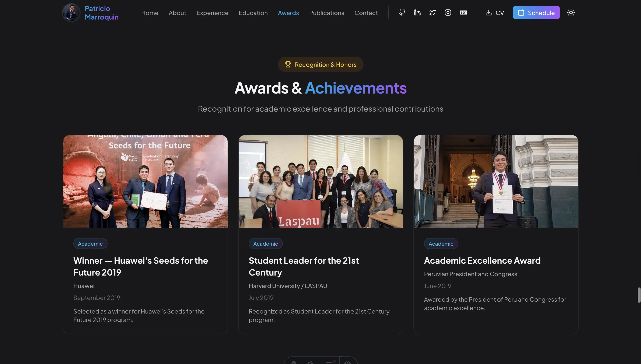Go to Patricio Marroquin site title
The height and width of the screenshot is (364, 641).
pos(102,13)
